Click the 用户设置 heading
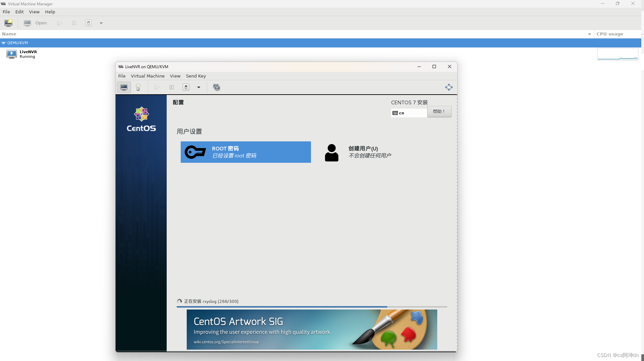 pyautogui.click(x=189, y=131)
